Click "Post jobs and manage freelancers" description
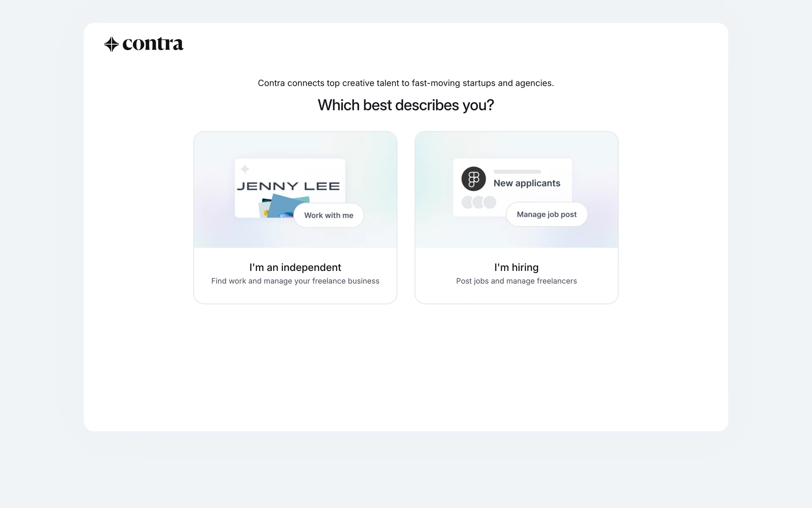The image size is (812, 508). pos(516,281)
